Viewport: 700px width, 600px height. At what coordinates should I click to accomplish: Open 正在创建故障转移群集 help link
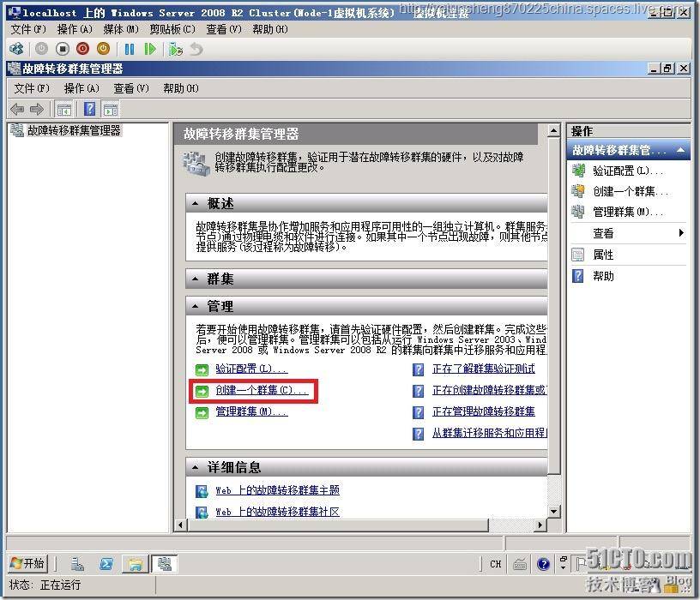(x=489, y=390)
